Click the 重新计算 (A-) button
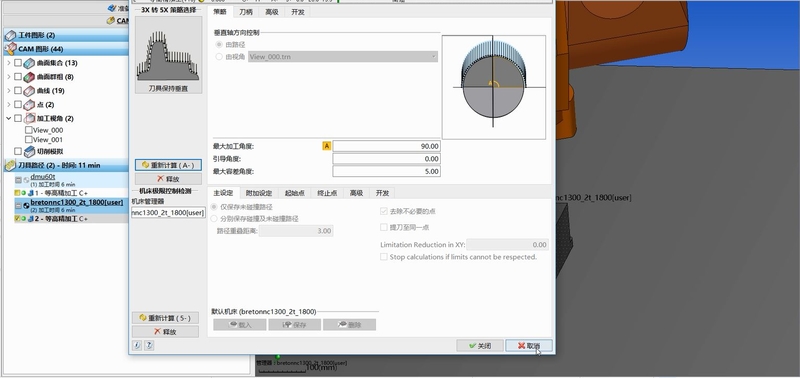Image resolution: width=800 pixels, height=378 pixels. [x=168, y=165]
